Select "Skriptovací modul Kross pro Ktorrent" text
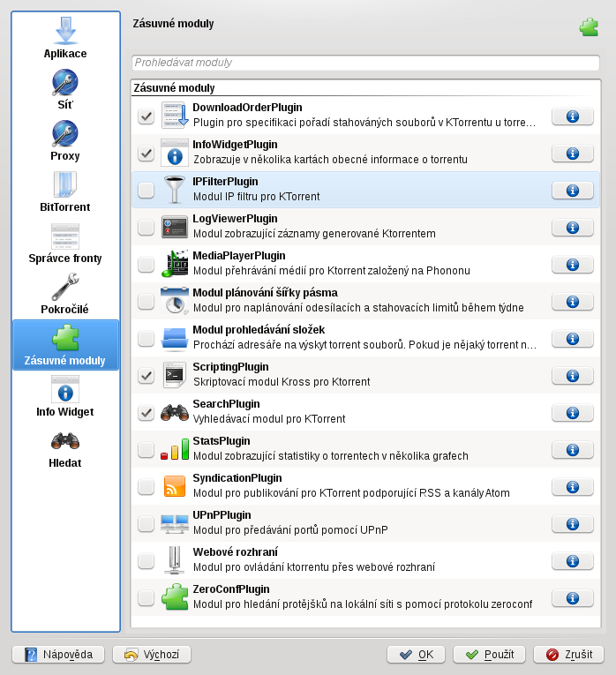616x675 pixels. [282, 382]
